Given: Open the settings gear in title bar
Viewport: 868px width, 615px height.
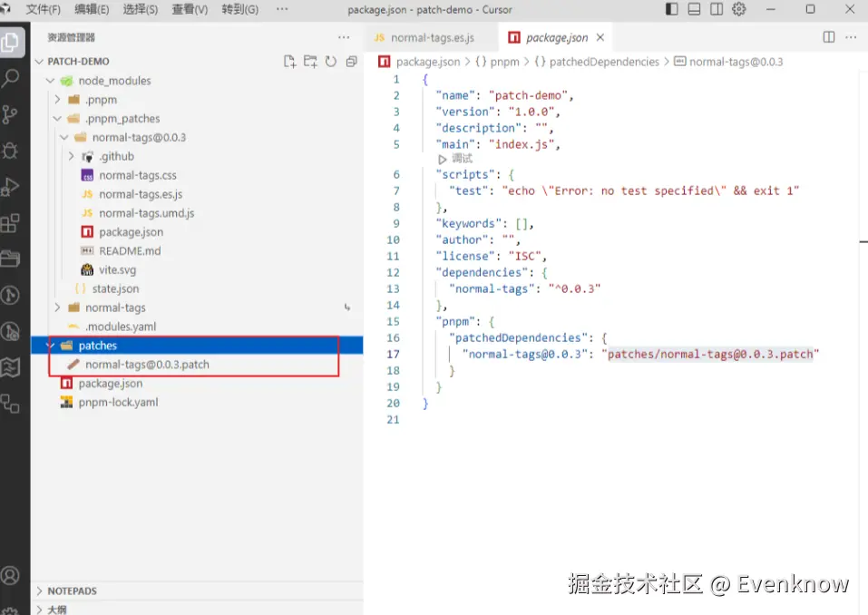Looking at the screenshot, I should (739, 9).
